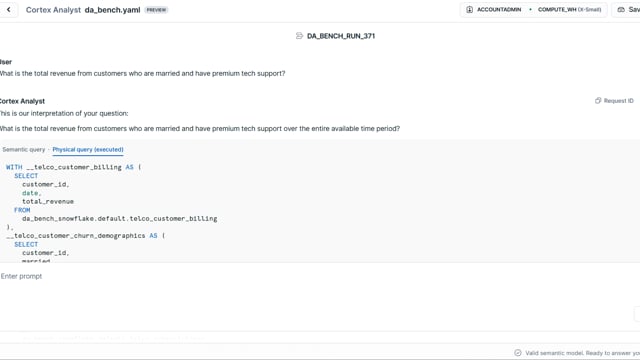Click the DA_BENCH_RUN_371 table icon
Viewport: 640px width, 360px height.
pos(299,36)
